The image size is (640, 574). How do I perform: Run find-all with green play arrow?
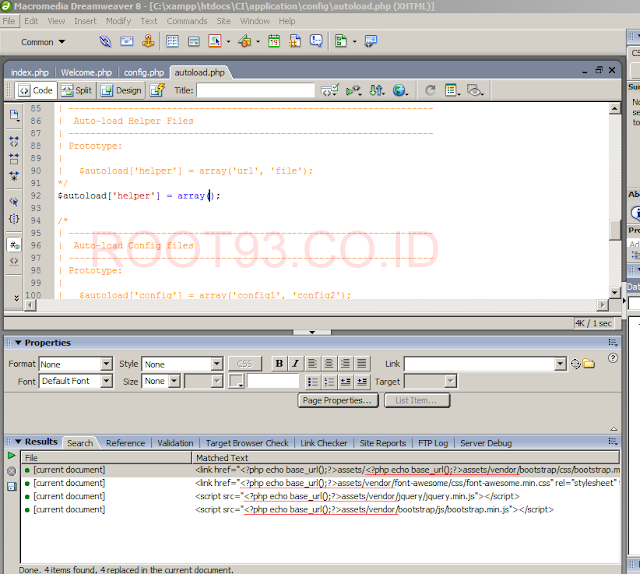(11, 456)
